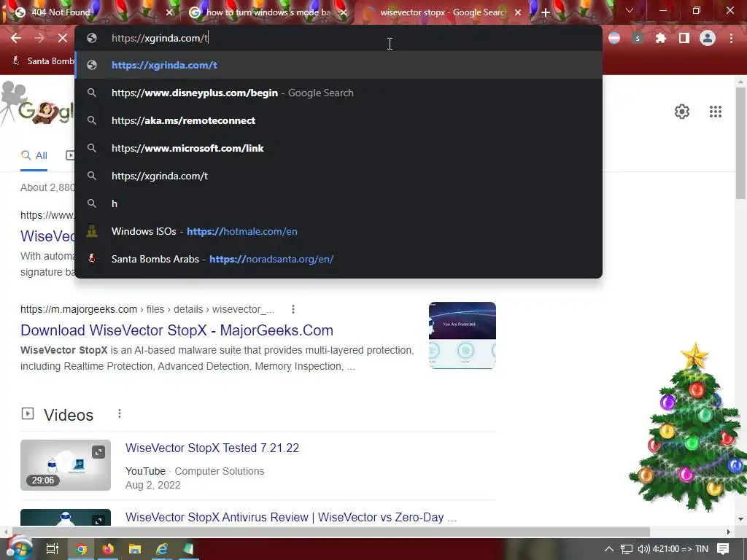Open the notification action center
The height and width of the screenshot is (560, 747).
pyautogui.click(x=723, y=549)
